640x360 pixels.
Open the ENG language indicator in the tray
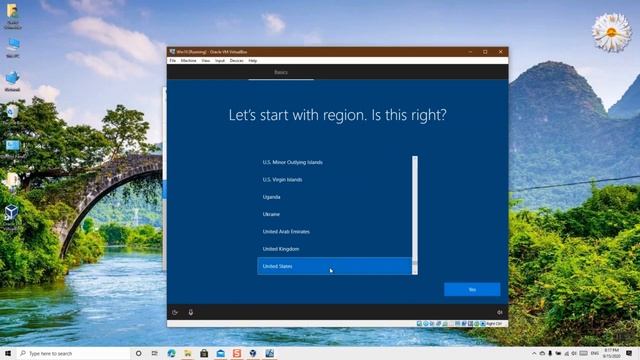pyautogui.click(x=595, y=353)
